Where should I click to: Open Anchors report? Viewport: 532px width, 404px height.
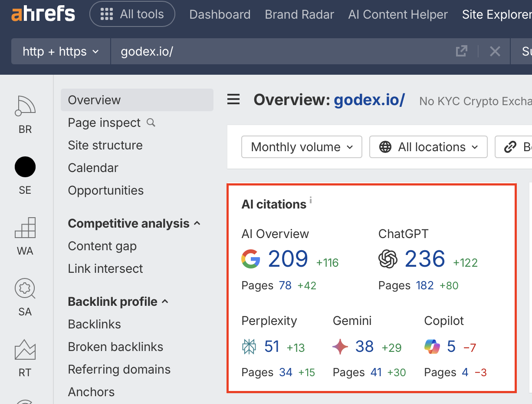(x=92, y=392)
